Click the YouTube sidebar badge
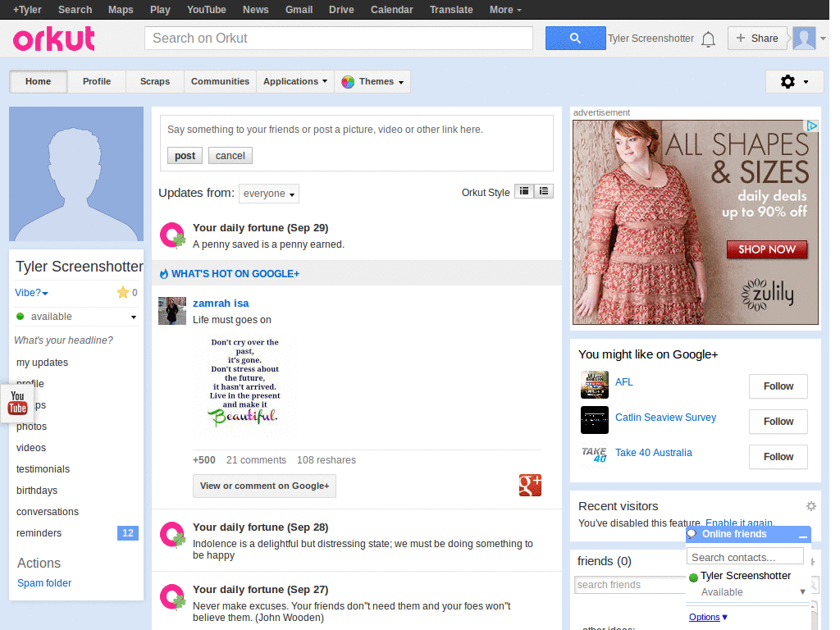 click(17, 403)
